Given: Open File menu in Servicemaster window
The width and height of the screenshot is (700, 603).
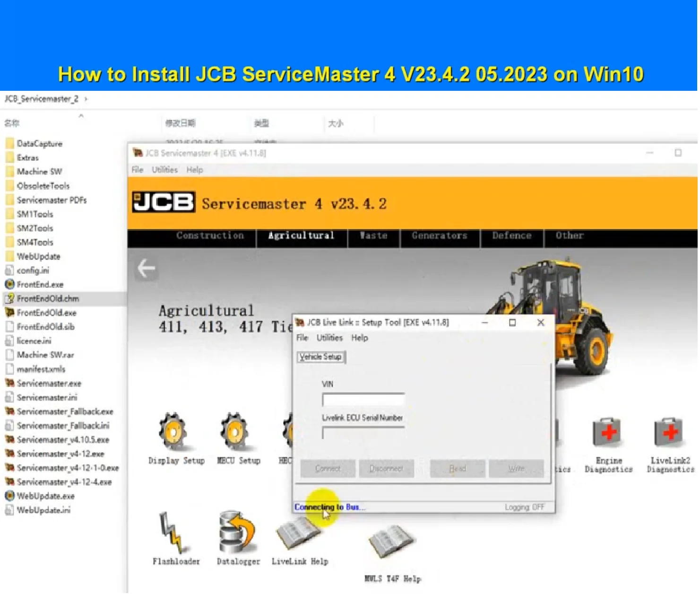Looking at the screenshot, I should 138,170.
